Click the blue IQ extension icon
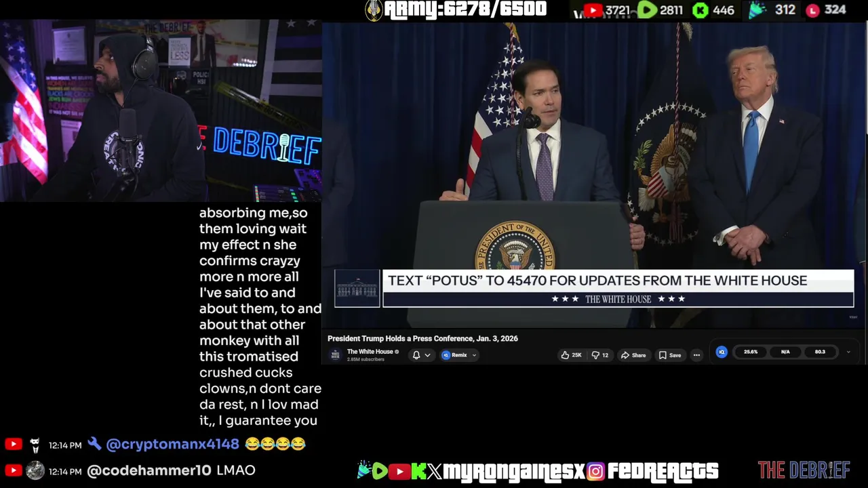The image size is (868, 488). click(722, 352)
